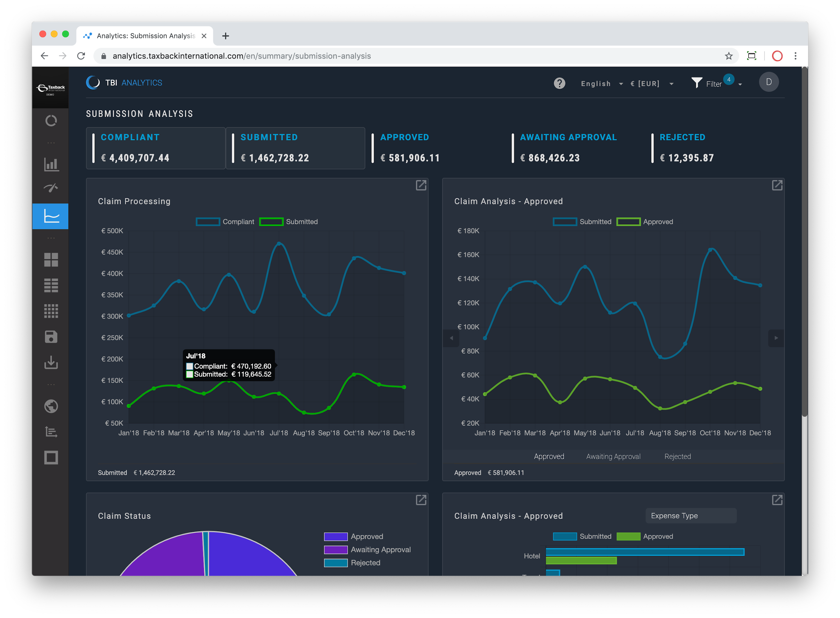Click the blue Hotel Submitted bar
The image size is (840, 618).
click(x=645, y=552)
